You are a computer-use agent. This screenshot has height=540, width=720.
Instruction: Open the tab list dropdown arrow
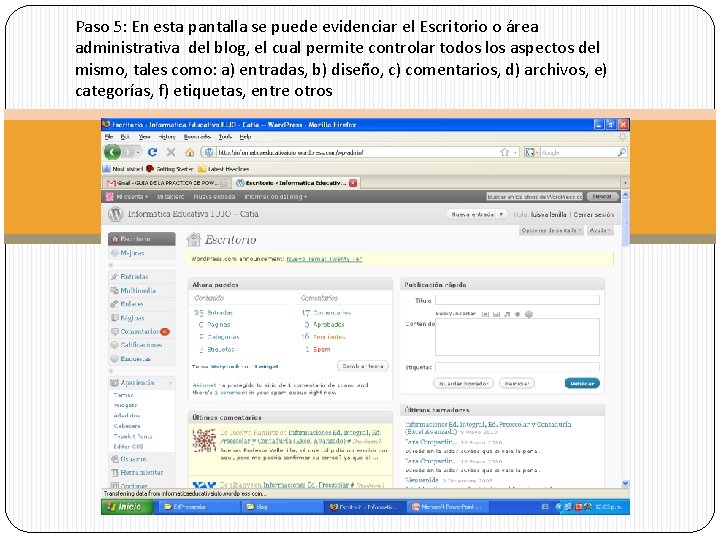coord(624,183)
